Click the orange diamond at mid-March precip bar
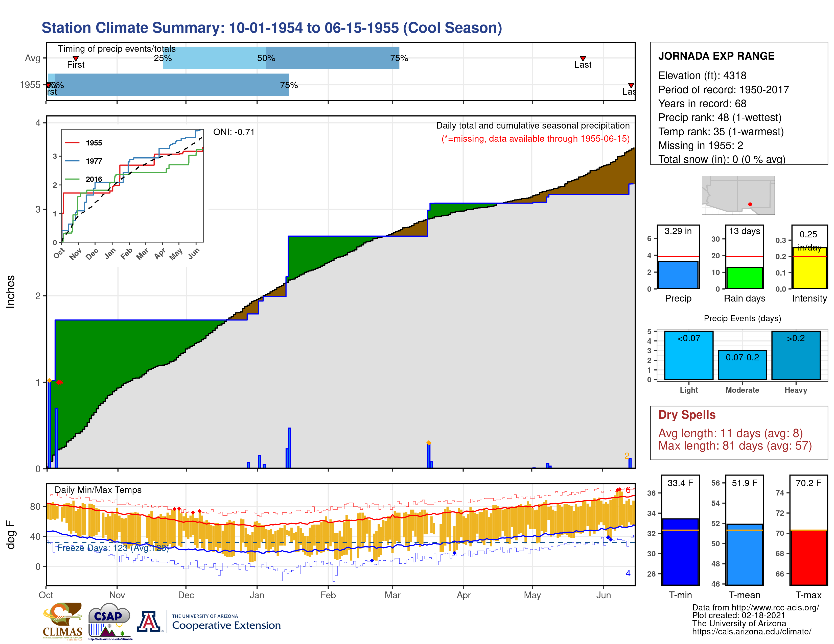Screen dimensions: 834x644 428,442
